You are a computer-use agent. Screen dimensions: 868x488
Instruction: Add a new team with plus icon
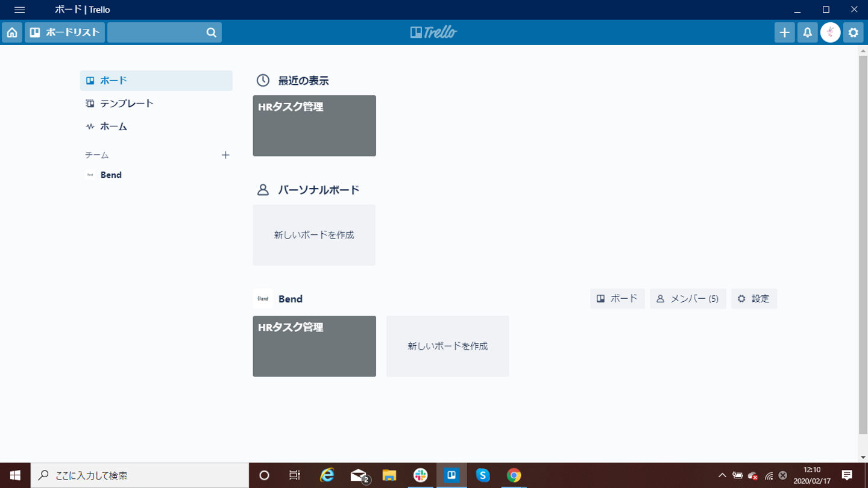click(x=225, y=155)
